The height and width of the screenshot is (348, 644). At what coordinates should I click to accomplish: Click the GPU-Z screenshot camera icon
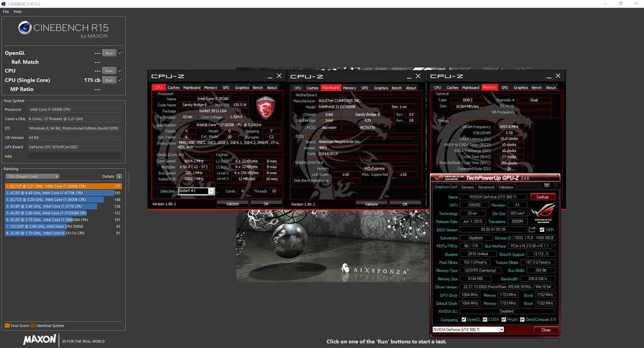coord(547,185)
